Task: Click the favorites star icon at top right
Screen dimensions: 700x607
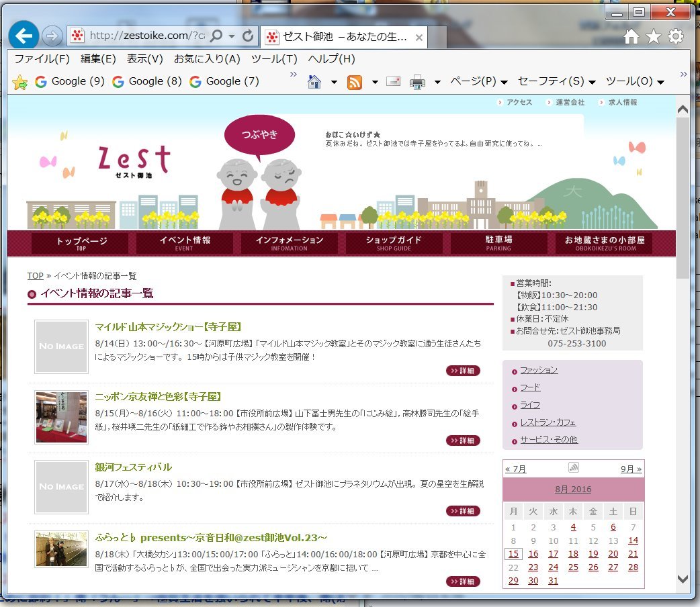Action: [653, 37]
